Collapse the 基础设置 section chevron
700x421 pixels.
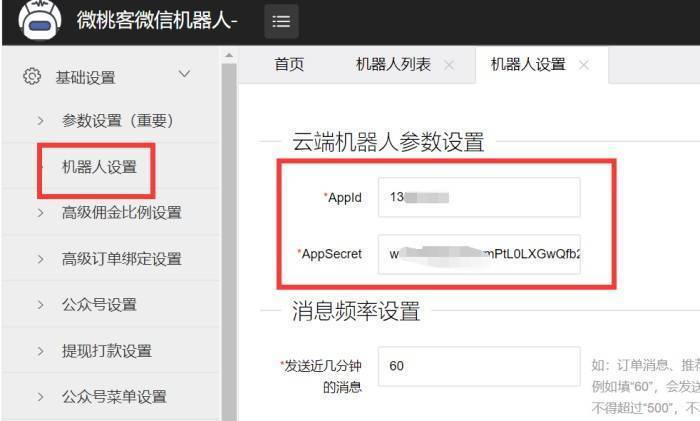[184, 74]
